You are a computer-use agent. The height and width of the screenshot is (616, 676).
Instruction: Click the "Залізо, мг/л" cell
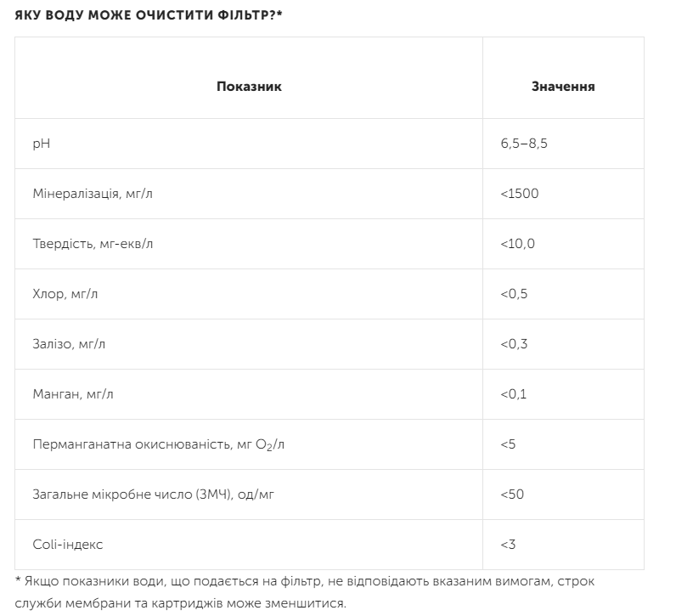click(x=76, y=344)
